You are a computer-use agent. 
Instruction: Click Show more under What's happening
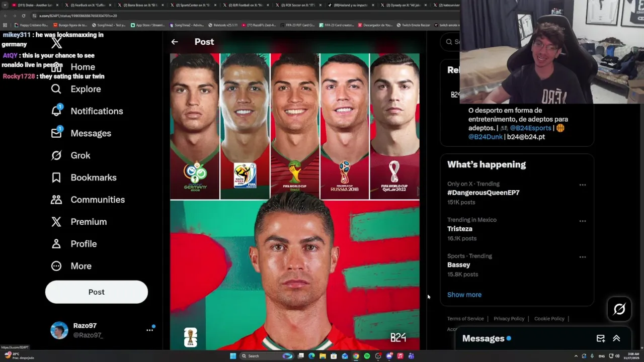464,295
